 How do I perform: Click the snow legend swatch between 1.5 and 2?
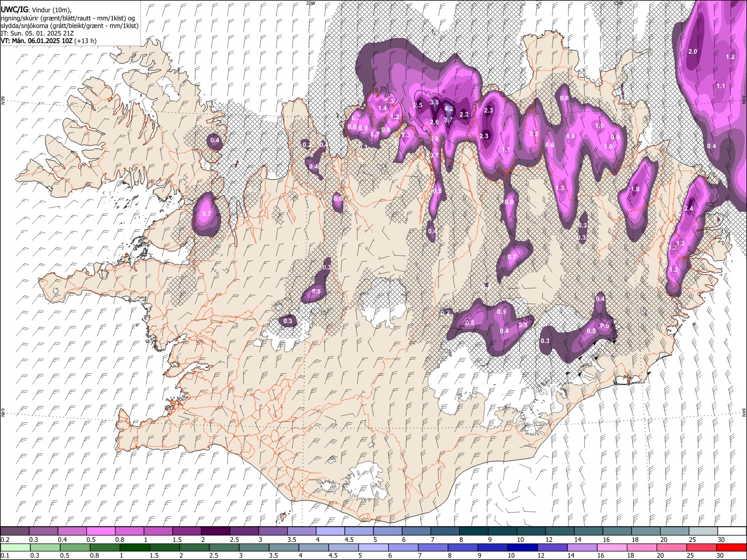pos(186,531)
